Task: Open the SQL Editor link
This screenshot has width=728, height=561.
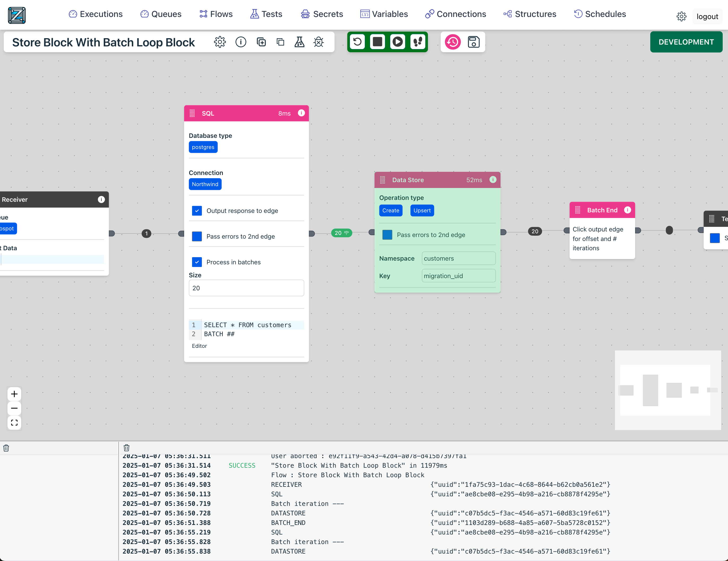Action: (199, 346)
